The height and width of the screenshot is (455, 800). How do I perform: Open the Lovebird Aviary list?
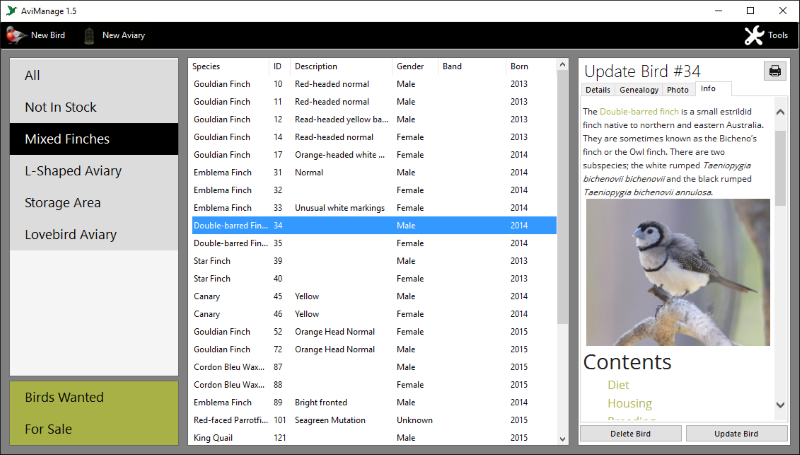tap(94, 234)
